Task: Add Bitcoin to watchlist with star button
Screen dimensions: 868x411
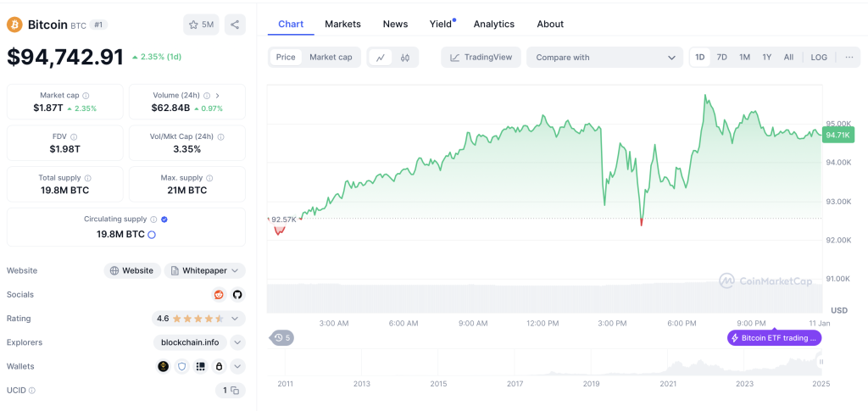Action: (x=201, y=25)
